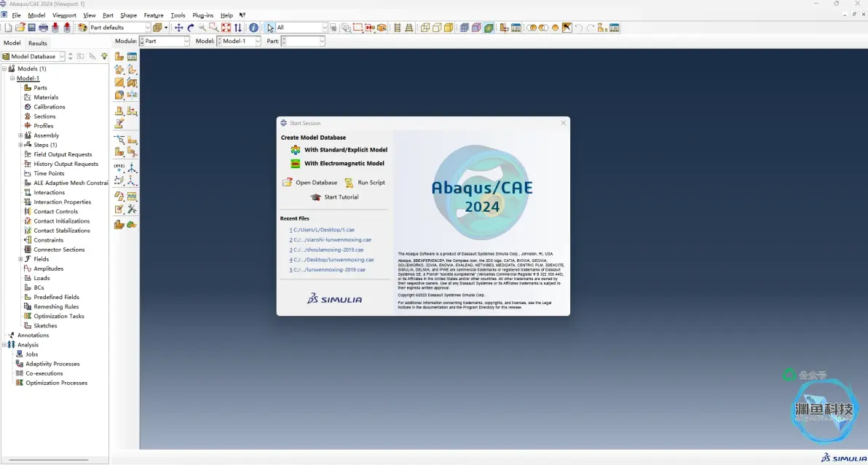Select Materials in the model tree

46,98
